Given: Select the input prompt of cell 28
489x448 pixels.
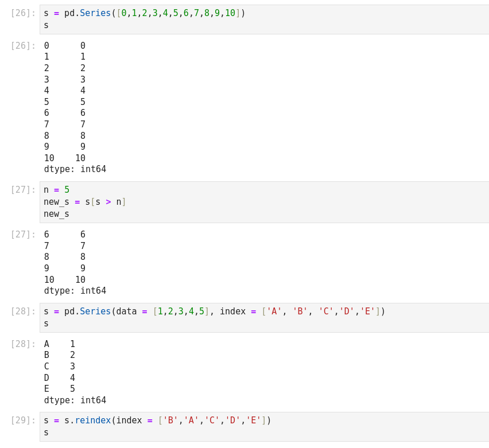Looking at the screenshot, I should tap(23, 311).
